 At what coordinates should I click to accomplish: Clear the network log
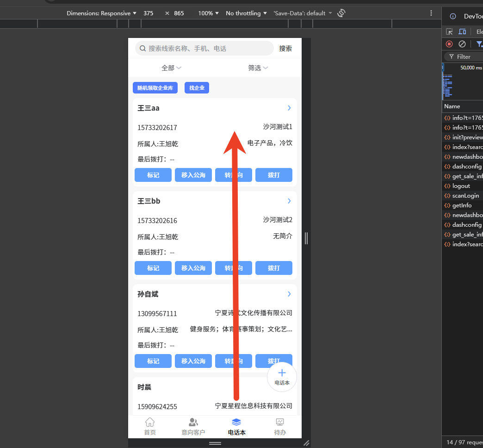[462, 44]
